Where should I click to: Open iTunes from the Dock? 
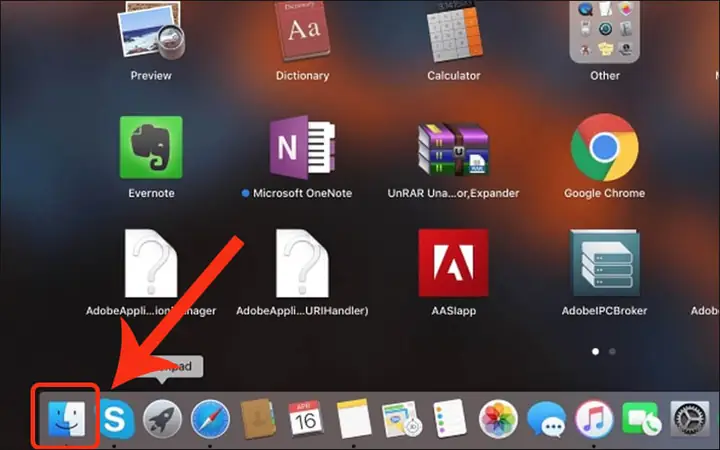click(594, 419)
